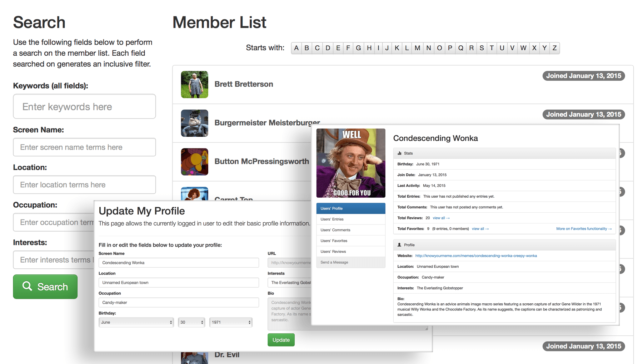Click Burgermeister Meisterburger's avatar image

194,123
